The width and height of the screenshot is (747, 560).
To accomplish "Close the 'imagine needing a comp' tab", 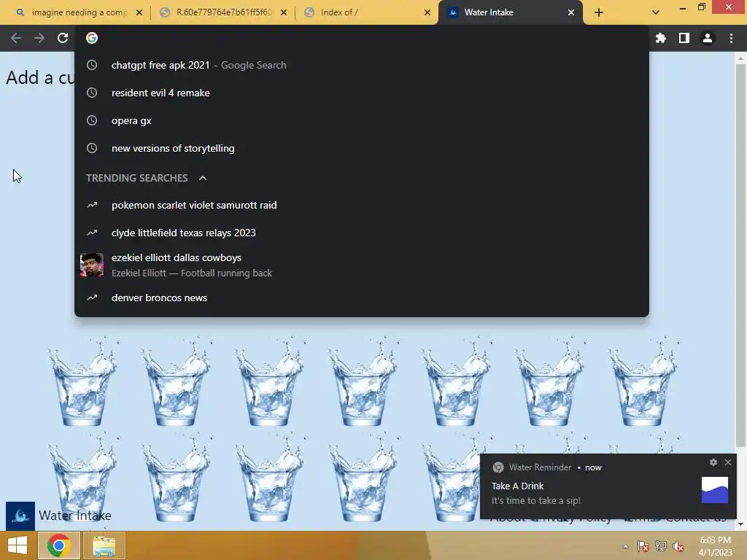I will pos(139,12).
